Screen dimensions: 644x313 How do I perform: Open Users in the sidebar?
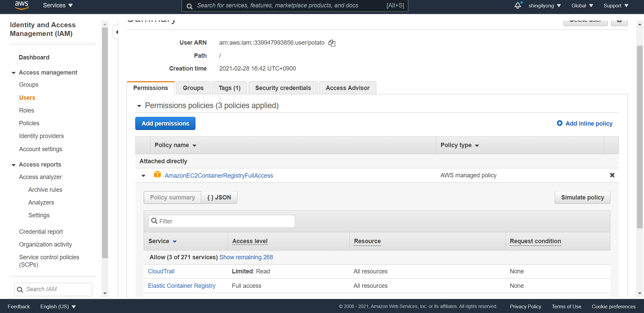coord(27,98)
